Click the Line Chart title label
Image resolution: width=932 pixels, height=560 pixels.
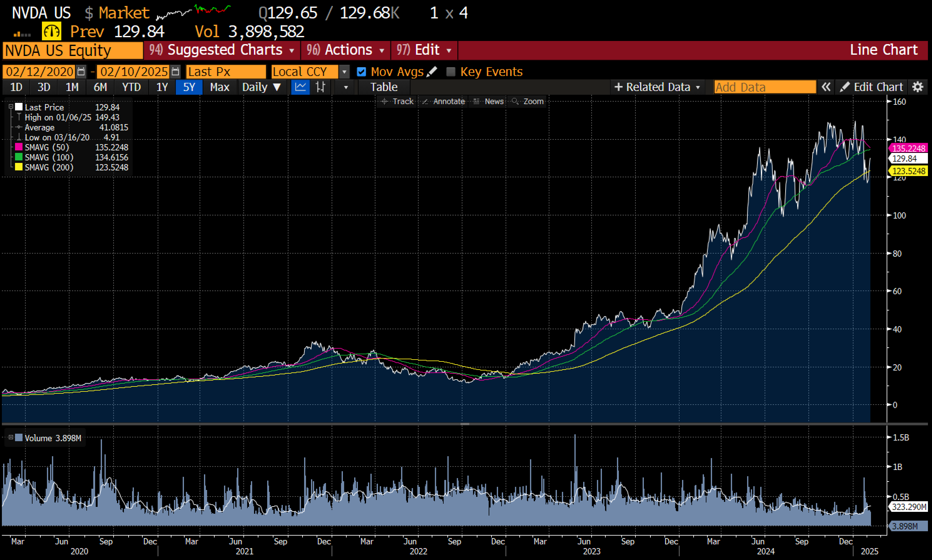884,50
